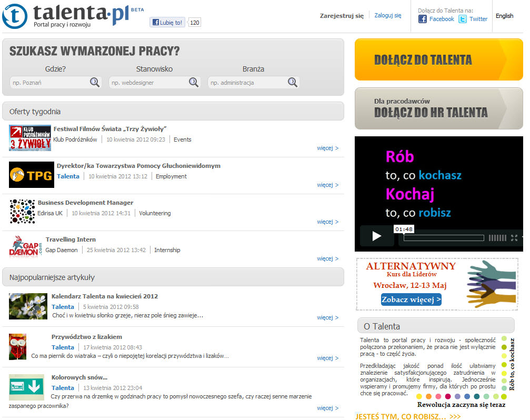Open the Travelling Intern offer
The width and height of the screenshot is (530, 420).
pyautogui.click(x=71, y=239)
